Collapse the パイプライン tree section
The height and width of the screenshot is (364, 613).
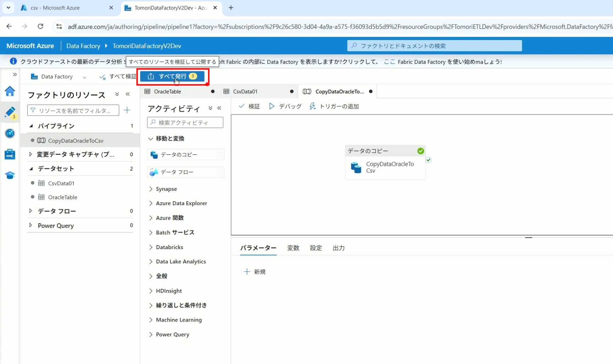click(31, 126)
